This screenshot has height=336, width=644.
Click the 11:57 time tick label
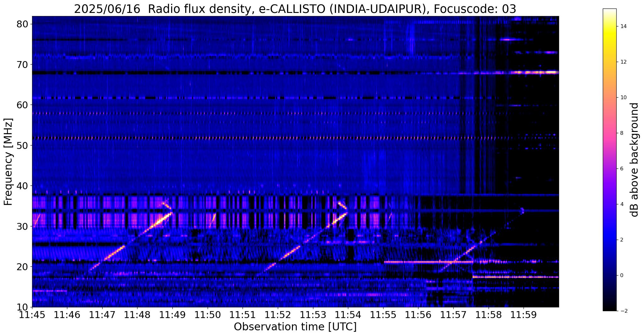tap(453, 315)
